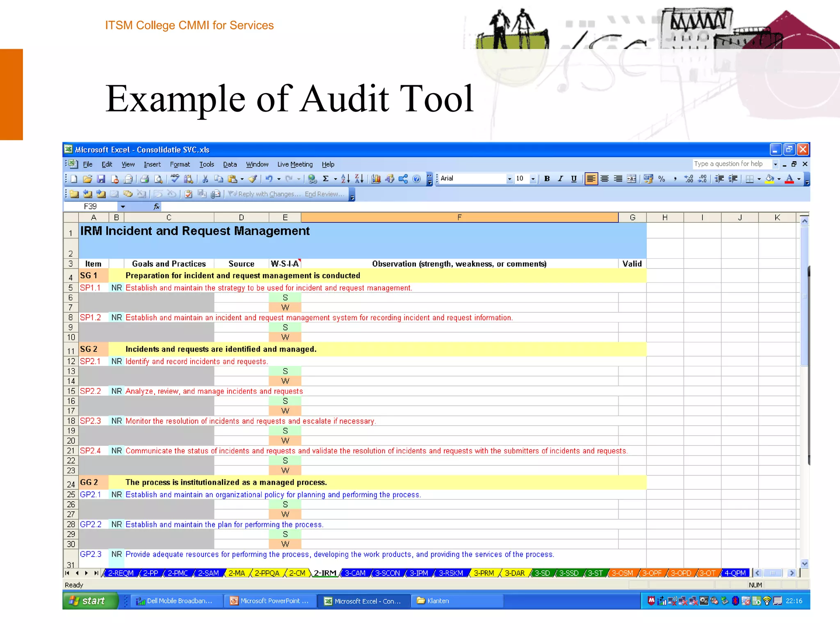The image size is (840, 630).
Task: Switch to the 3-CAM sheet tab
Action: click(x=355, y=573)
